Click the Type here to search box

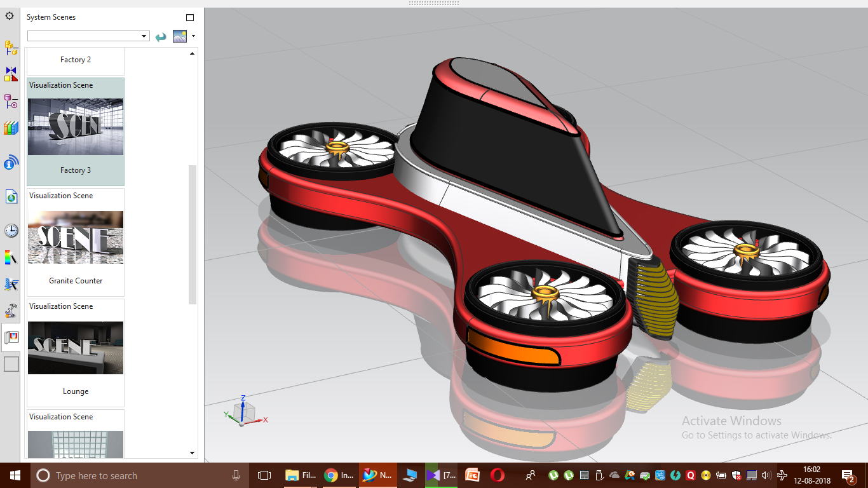click(140, 475)
